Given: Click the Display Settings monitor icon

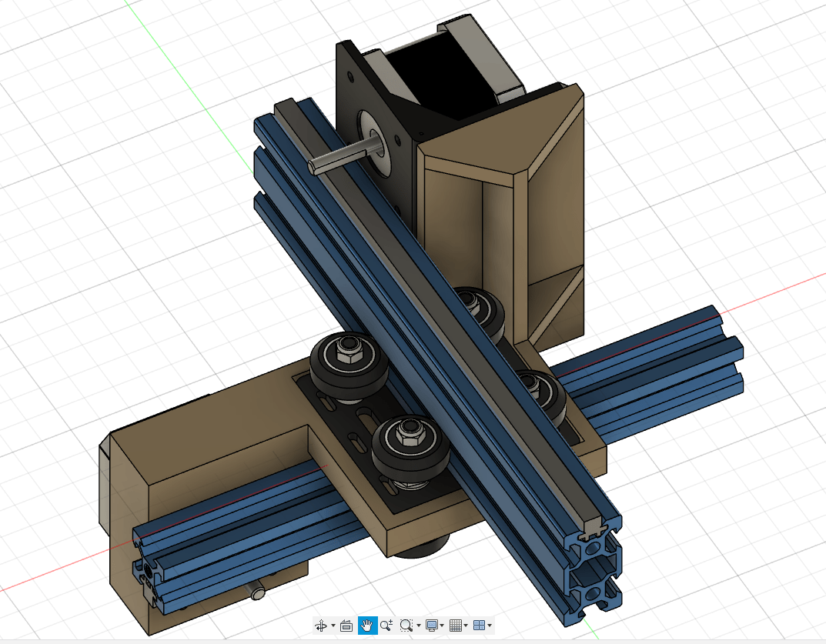Looking at the screenshot, I should click(x=432, y=625).
